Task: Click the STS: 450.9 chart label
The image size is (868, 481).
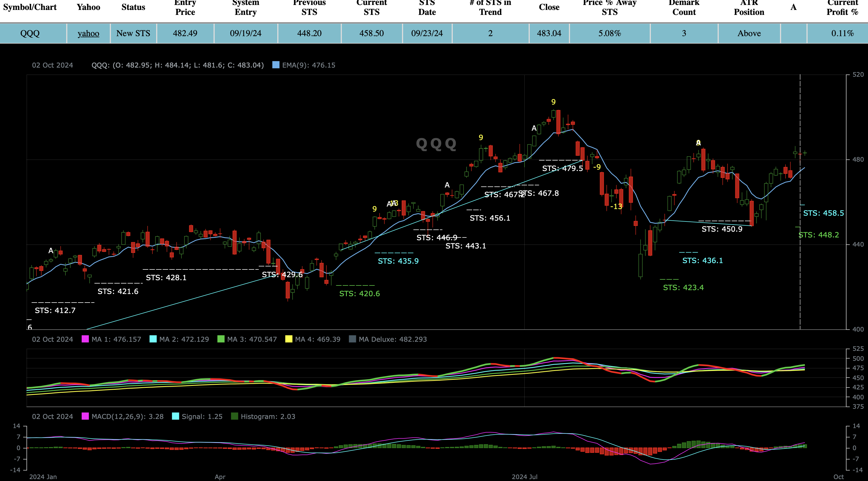Action: (x=722, y=229)
